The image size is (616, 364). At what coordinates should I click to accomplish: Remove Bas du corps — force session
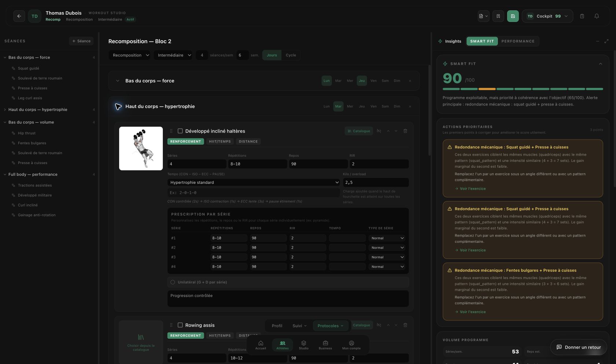(x=410, y=81)
